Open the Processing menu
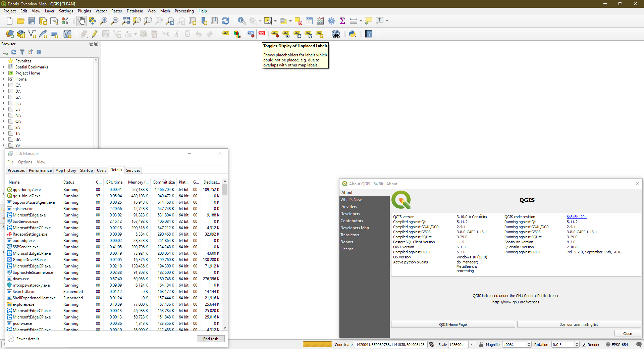 [184, 11]
